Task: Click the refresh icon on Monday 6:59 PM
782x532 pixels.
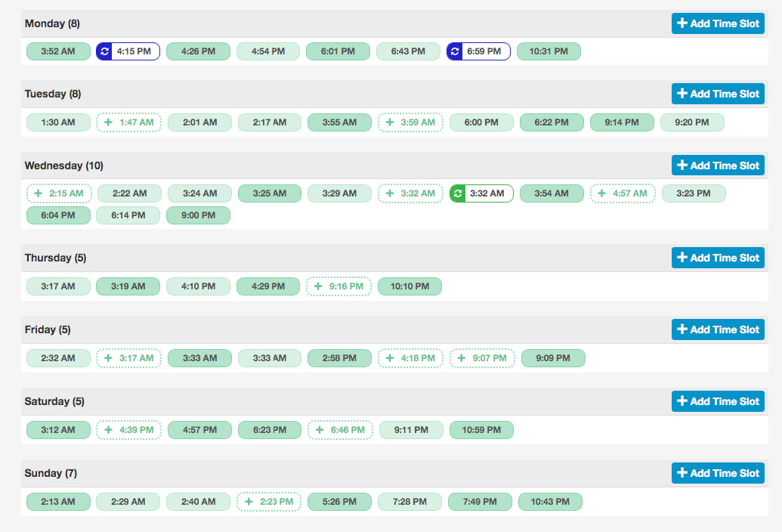Action: point(455,51)
